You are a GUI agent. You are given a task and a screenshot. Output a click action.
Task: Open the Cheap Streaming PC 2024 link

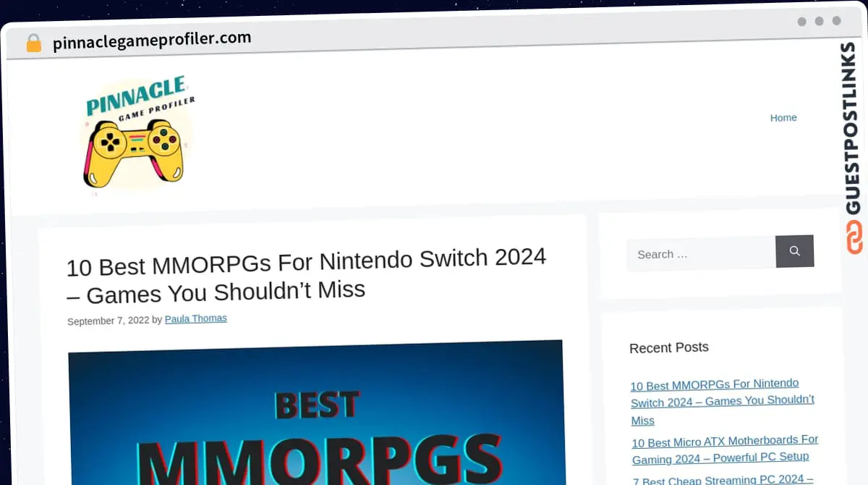[722, 479]
